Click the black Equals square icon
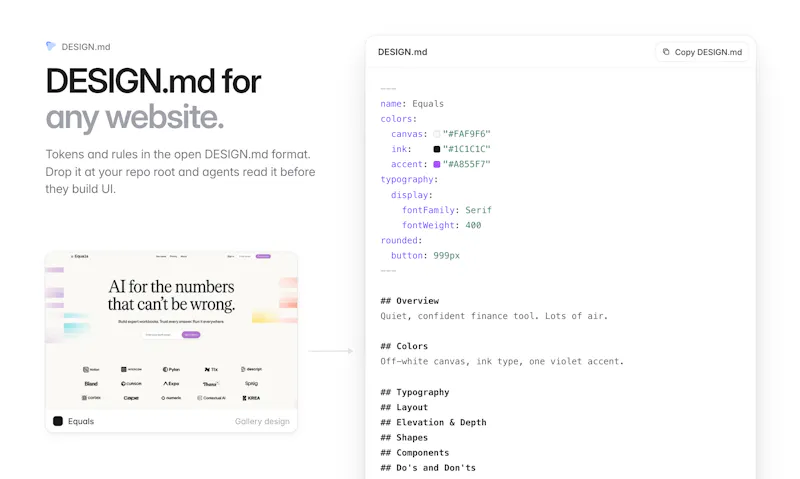This screenshot has width=800, height=479. [58, 421]
